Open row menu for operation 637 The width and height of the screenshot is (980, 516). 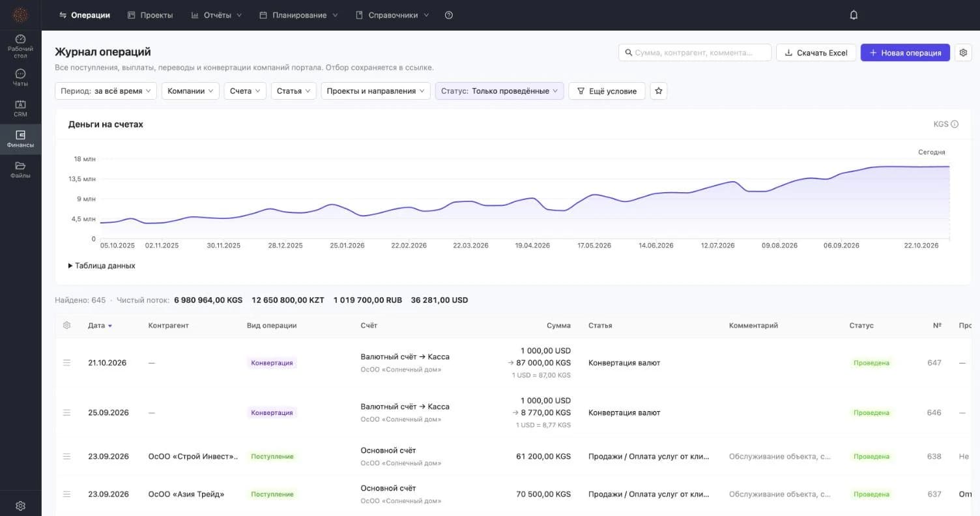(66, 494)
